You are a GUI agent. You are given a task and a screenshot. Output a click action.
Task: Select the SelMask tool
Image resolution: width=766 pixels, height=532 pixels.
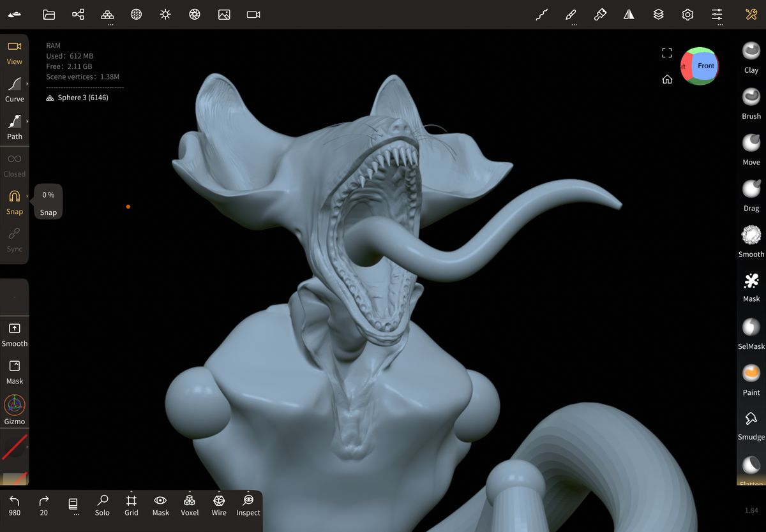(x=751, y=334)
